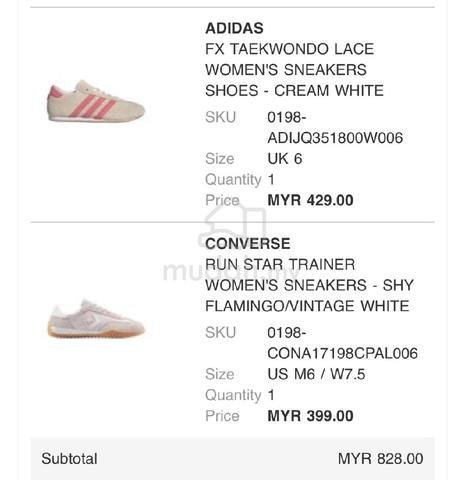
Task: Click the Adidas Taekwondo sneaker thumbnail
Action: (x=96, y=101)
